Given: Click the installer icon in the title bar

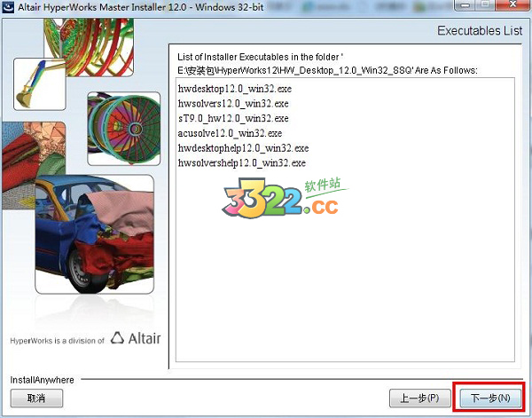Looking at the screenshot, I should coord(8,7).
